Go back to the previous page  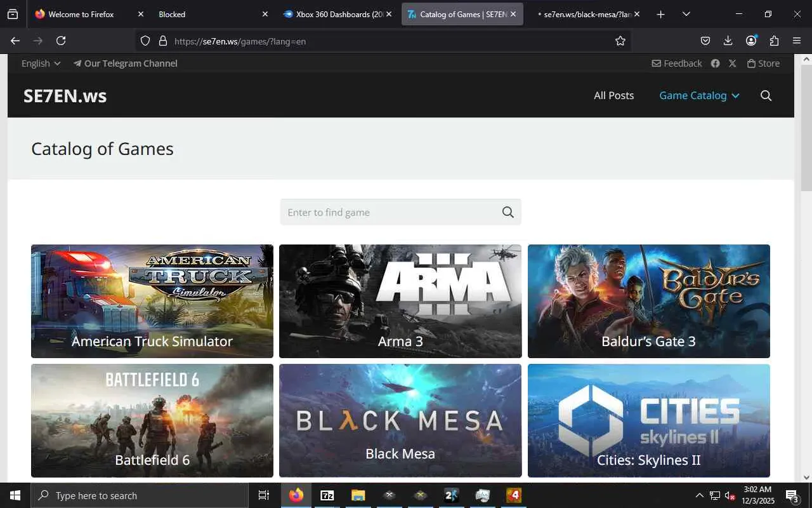[x=15, y=41]
